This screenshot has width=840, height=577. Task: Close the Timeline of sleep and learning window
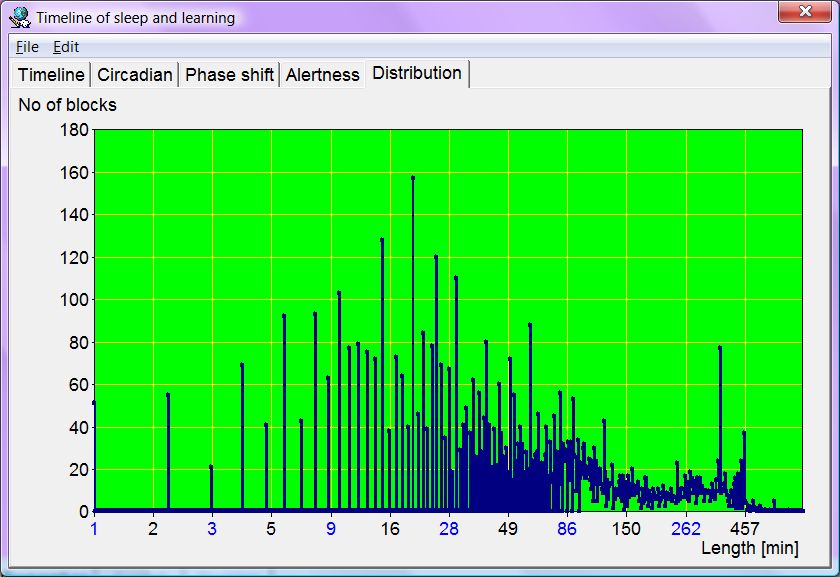click(804, 12)
